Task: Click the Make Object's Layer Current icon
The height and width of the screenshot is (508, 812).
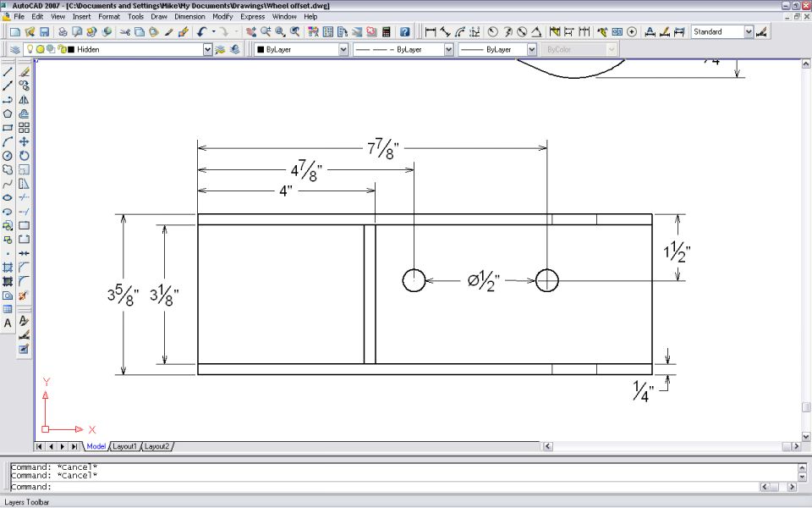Action: coord(221,50)
